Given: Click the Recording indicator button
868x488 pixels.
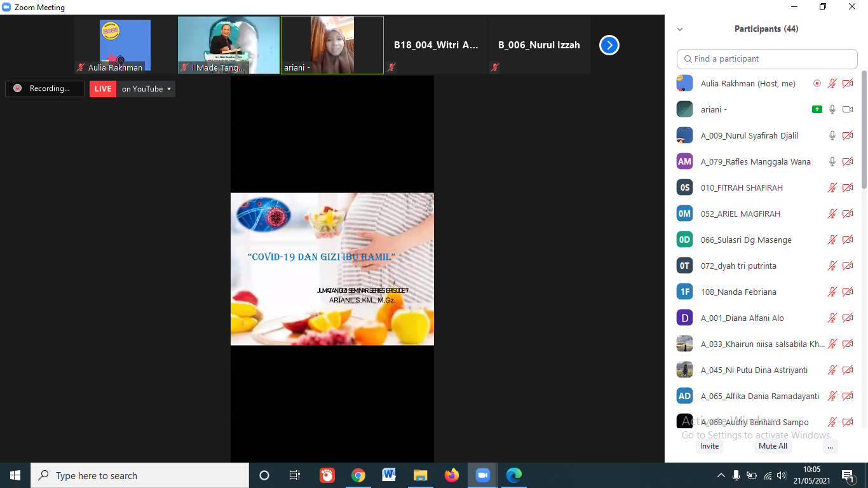Looking at the screenshot, I should (44, 89).
